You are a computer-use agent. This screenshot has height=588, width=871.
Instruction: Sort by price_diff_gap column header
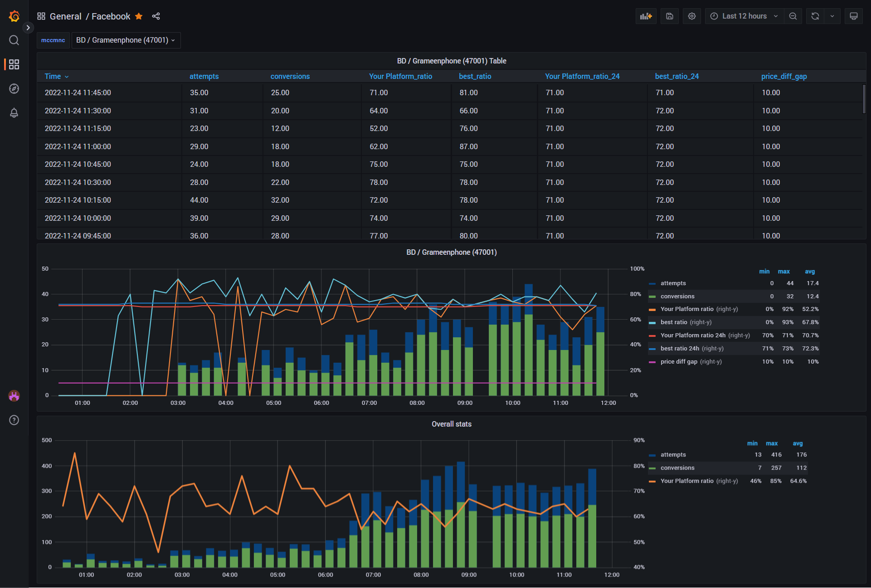tap(784, 76)
